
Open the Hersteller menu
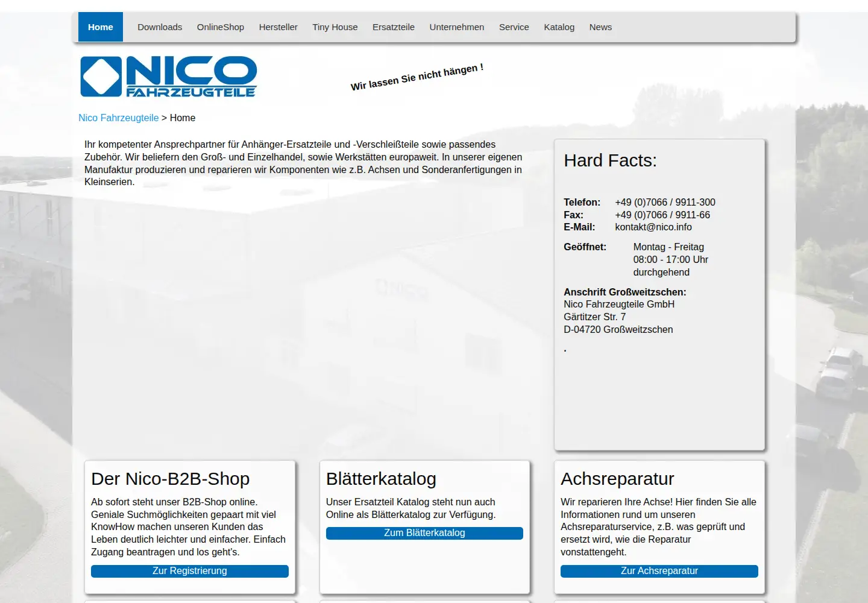coord(278,27)
